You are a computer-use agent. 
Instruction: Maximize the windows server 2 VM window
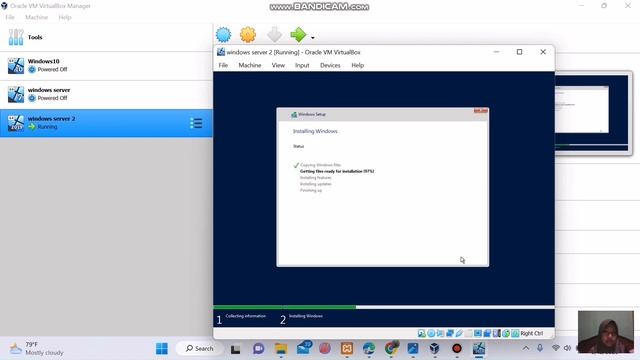(519, 52)
